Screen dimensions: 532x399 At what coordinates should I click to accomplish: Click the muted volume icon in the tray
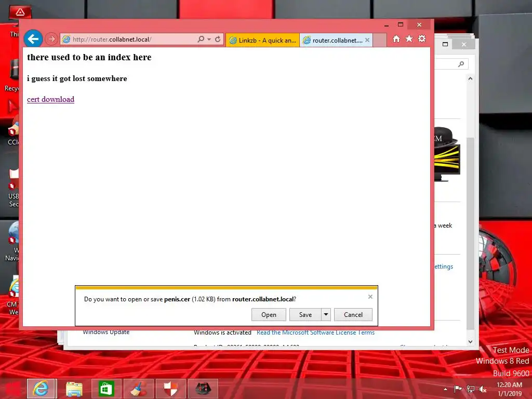tap(483, 389)
